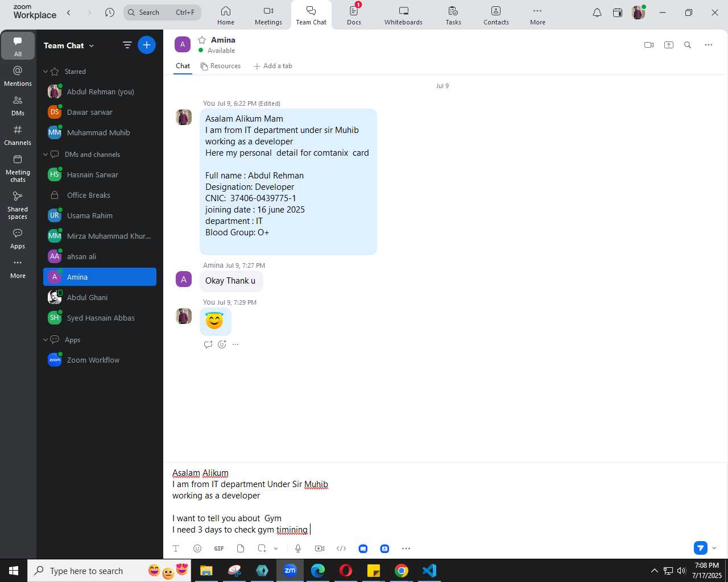This screenshot has height=582, width=728.
Task: Click the blue plus new chat button
Action: (147, 45)
